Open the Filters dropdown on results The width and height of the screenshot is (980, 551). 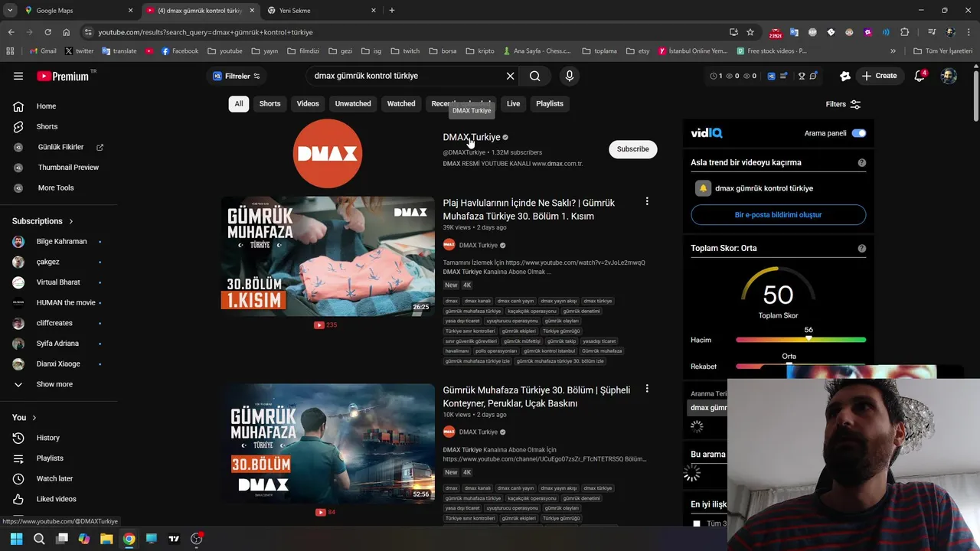843,104
